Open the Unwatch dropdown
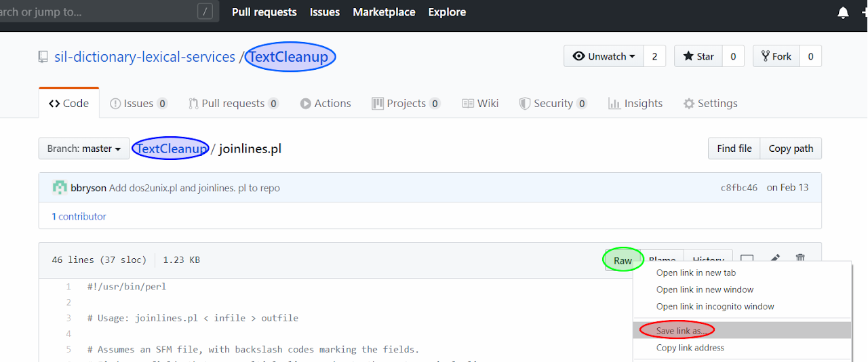868x362 pixels. coord(604,56)
